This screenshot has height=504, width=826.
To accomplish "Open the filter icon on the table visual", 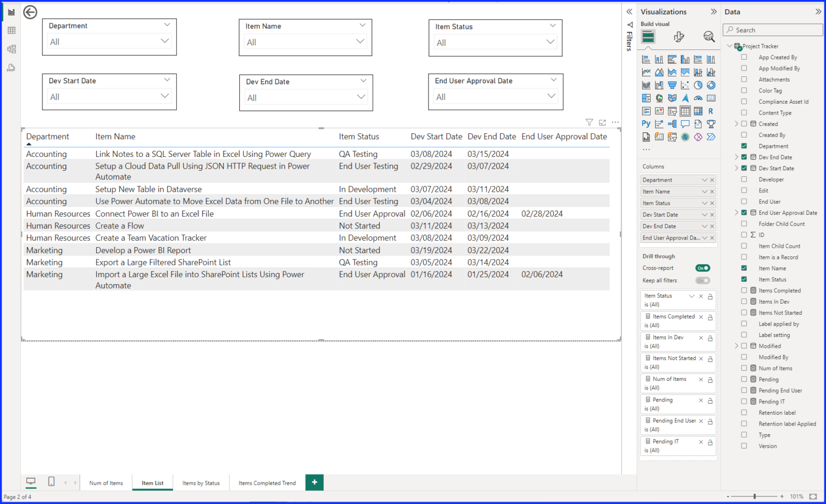I will click(x=589, y=123).
